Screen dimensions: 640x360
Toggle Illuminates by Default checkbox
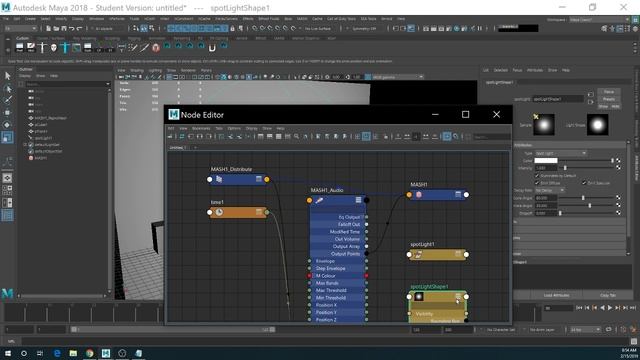point(537,176)
